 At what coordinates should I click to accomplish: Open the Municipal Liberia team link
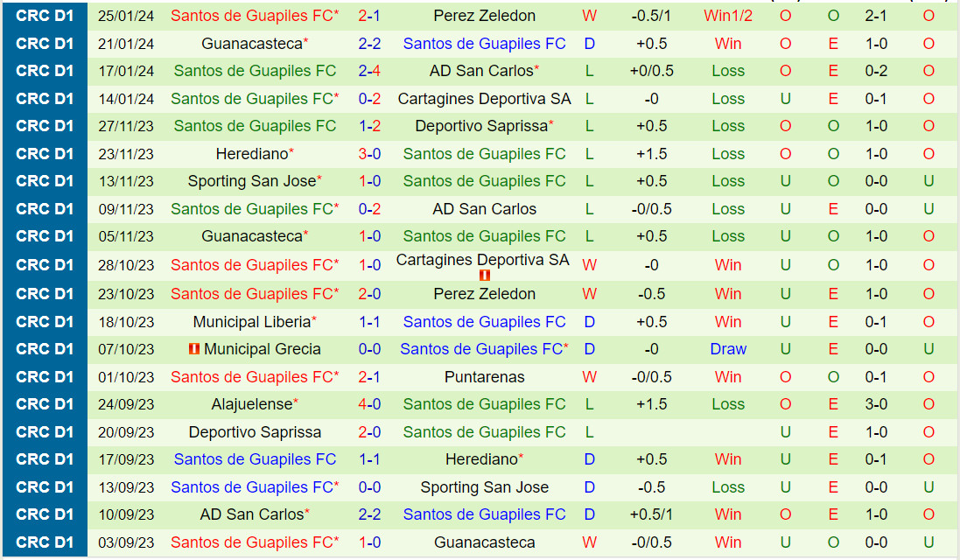pos(252,322)
